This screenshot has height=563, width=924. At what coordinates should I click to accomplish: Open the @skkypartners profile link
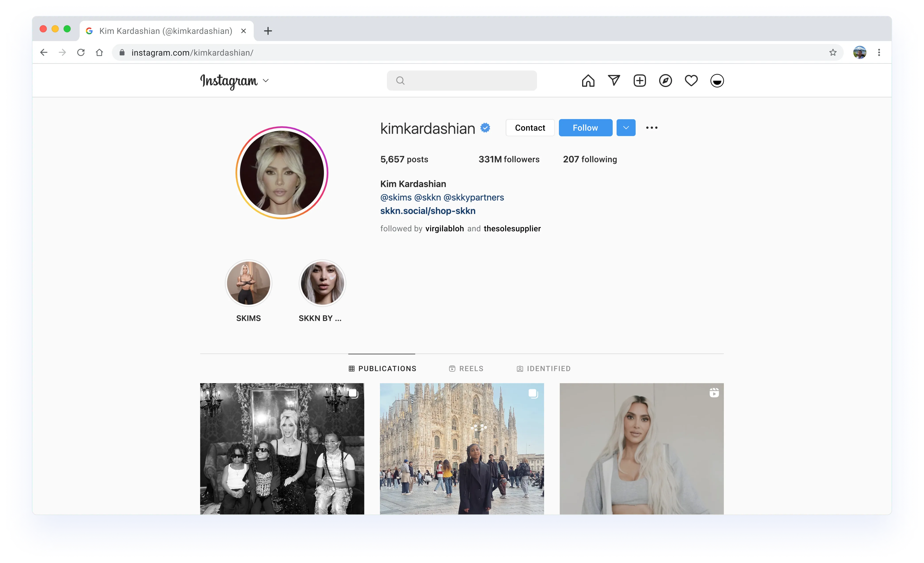pyautogui.click(x=474, y=197)
